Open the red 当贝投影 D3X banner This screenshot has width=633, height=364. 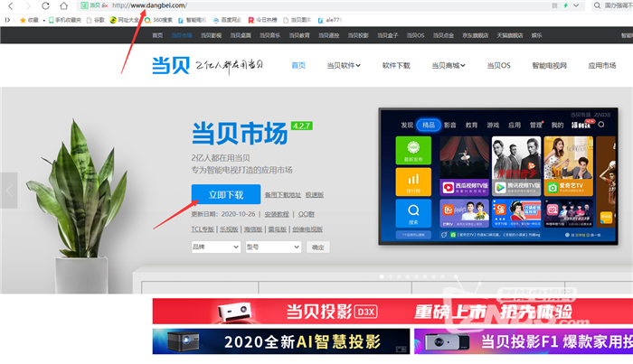pos(392,312)
